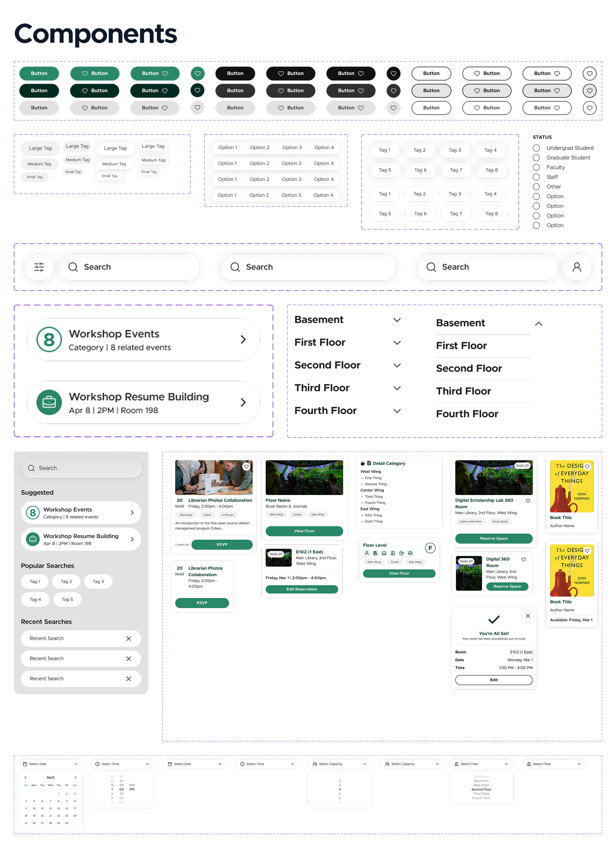The image size is (616, 848).
Task: Select the Other radio button
Action: (x=536, y=187)
